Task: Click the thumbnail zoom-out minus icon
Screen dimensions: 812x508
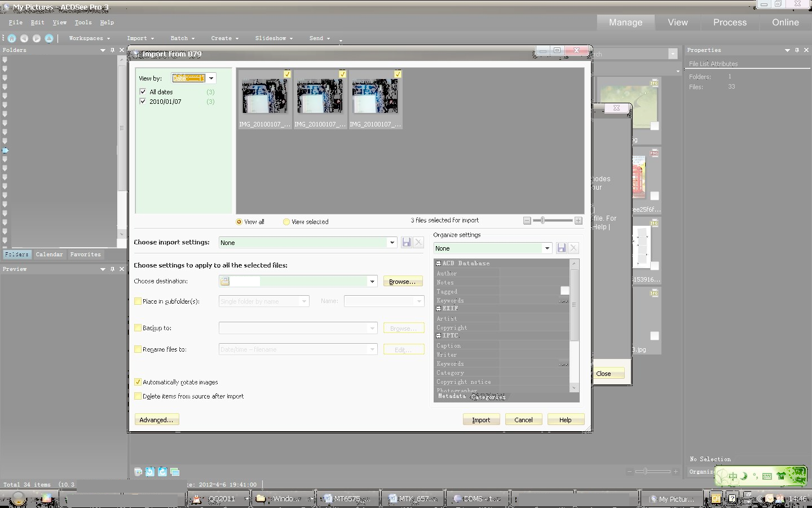Action: pos(527,221)
